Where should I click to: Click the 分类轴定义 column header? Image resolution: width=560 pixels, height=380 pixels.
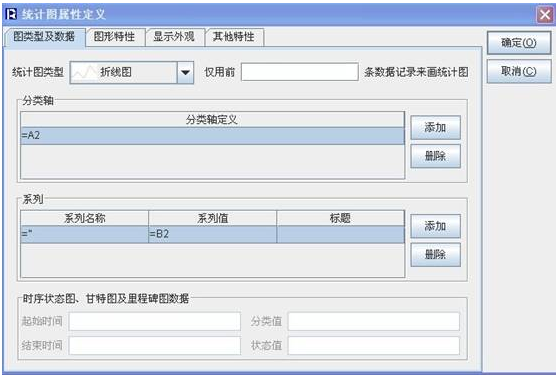tap(212, 120)
